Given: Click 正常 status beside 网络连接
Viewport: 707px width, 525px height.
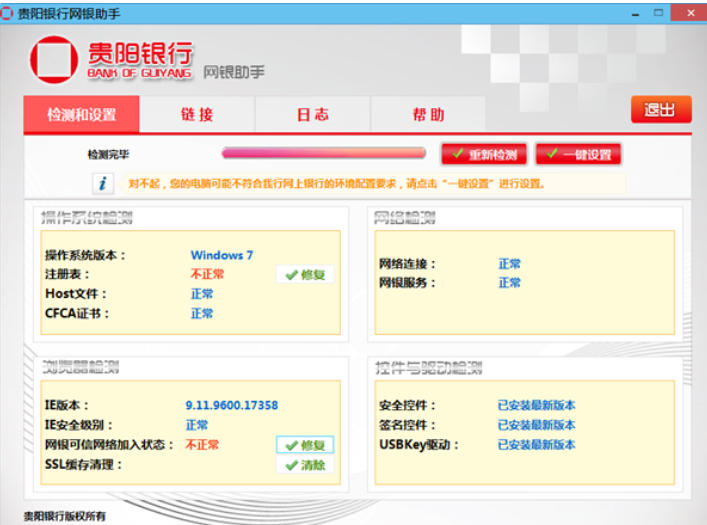Looking at the screenshot, I should coord(510,264).
